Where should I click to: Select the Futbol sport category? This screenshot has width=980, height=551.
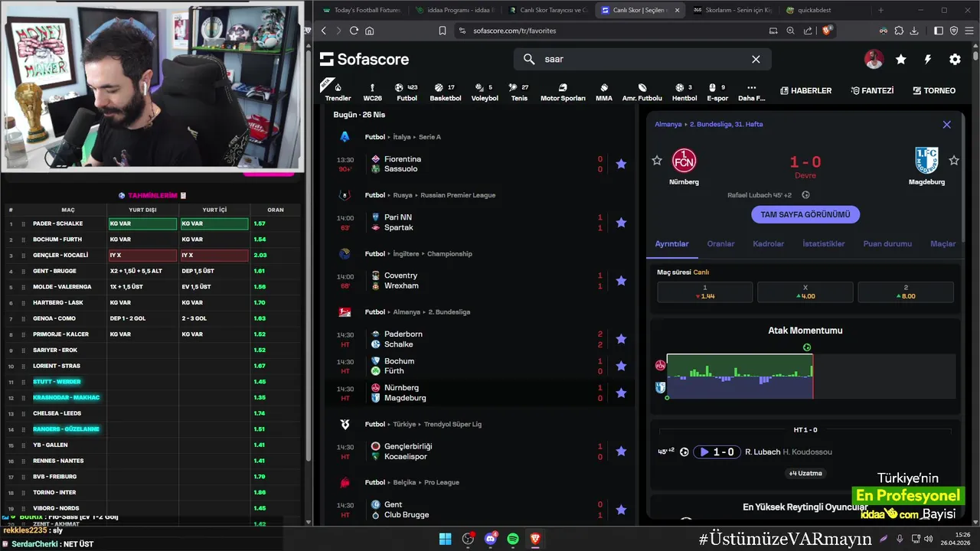click(x=407, y=91)
